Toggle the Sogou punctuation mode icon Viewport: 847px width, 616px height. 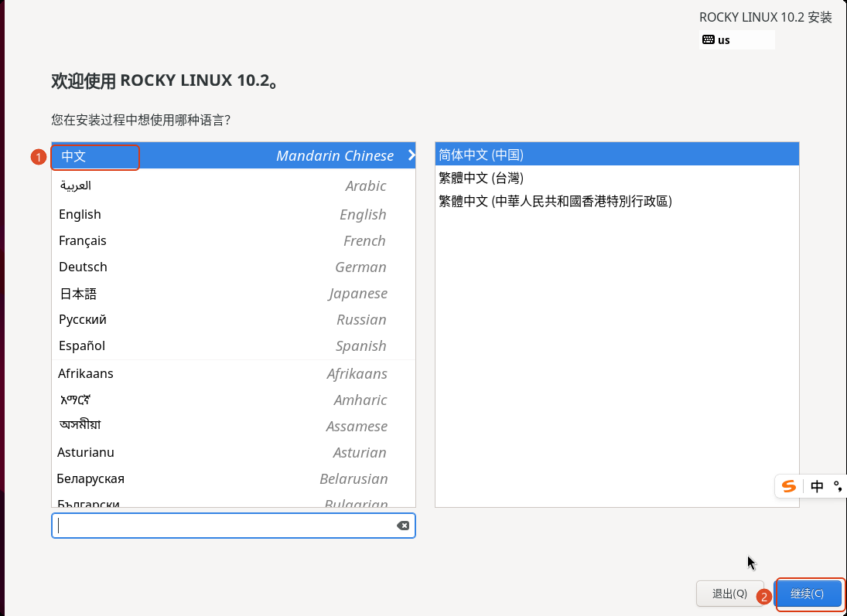pos(838,486)
